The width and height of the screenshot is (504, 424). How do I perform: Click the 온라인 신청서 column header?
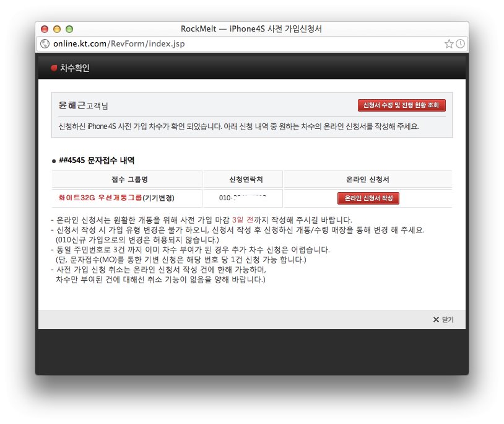[x=368, y=180]
